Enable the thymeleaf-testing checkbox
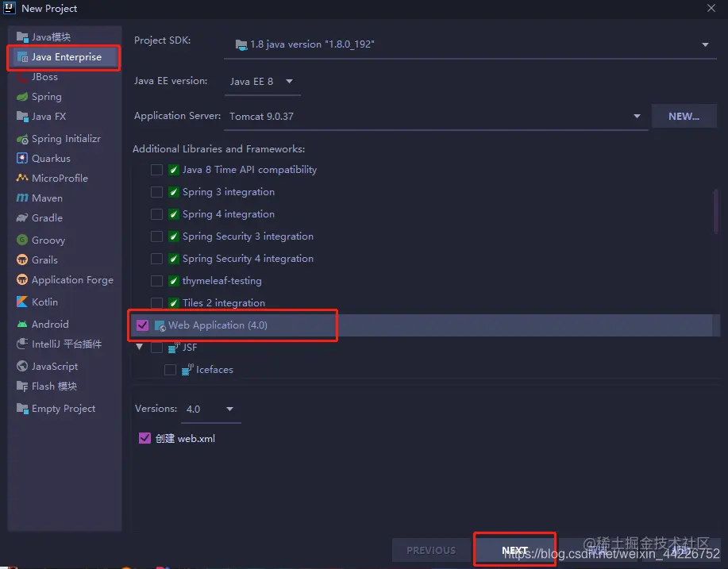Image resolution: width=728 pixels, height=569 pixels. [157, 281]
